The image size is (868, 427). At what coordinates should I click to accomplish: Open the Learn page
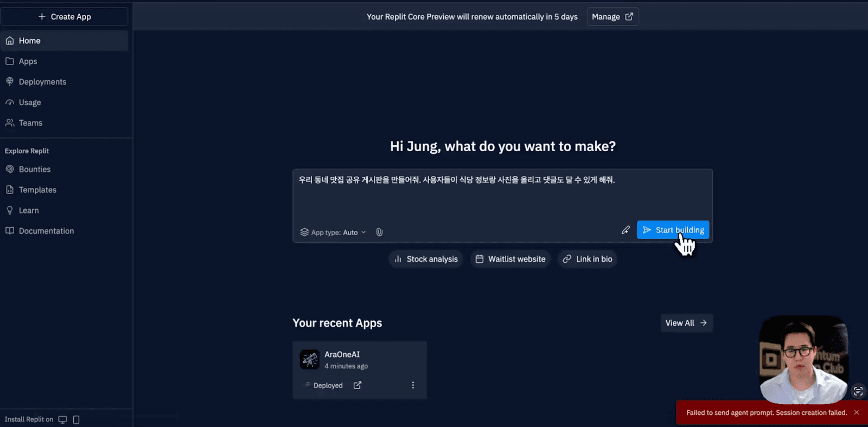click(64, 210)
